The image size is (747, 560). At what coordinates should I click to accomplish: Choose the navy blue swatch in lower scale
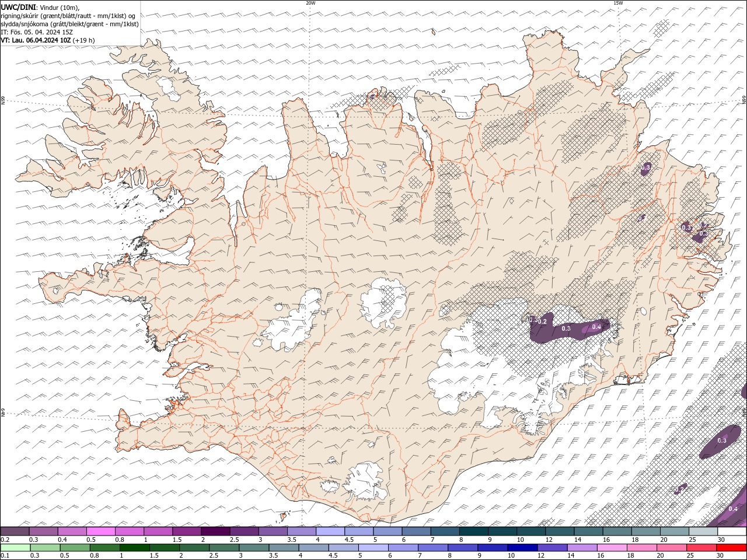521,548
